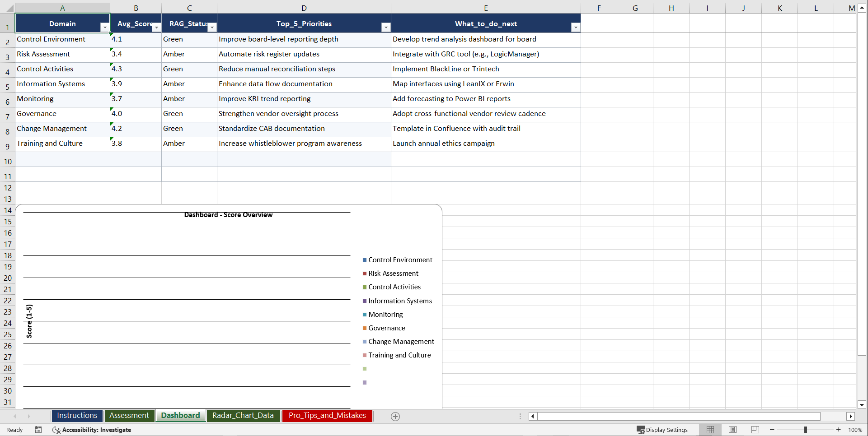The height and width of the screenshot is (436, 868).
Task: Click the zoom slider handle
Action: click(x=806, y=430)
